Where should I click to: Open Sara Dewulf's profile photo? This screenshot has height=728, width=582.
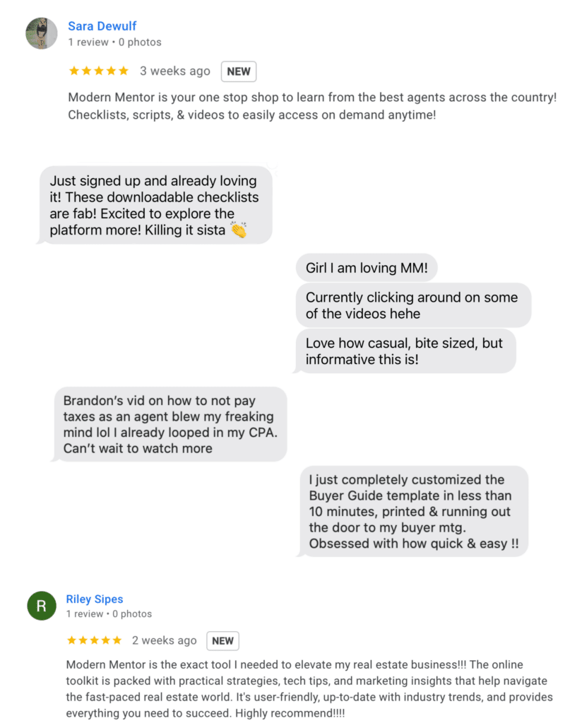pyautogui.click(x=41, y=33)
